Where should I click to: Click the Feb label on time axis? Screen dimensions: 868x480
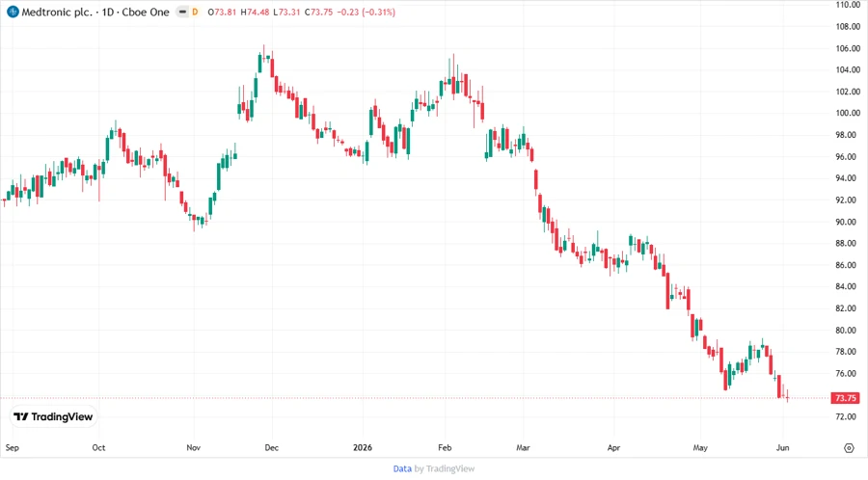(445, 447)
